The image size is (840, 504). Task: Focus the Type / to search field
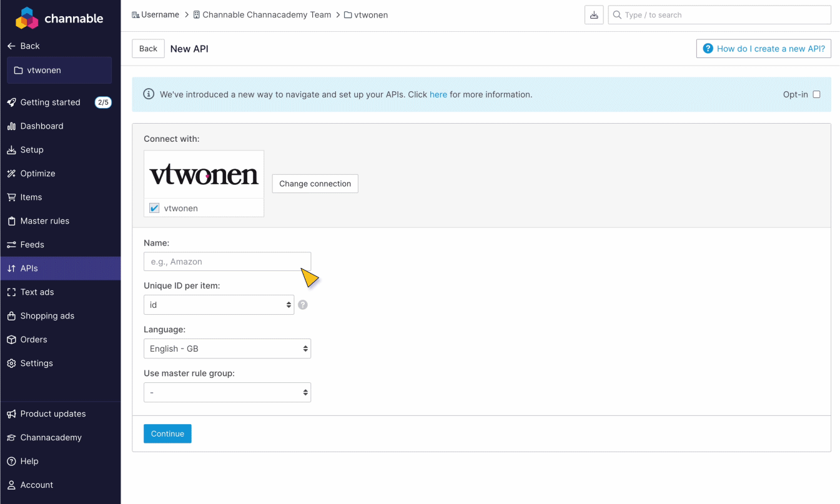(719, 15)
